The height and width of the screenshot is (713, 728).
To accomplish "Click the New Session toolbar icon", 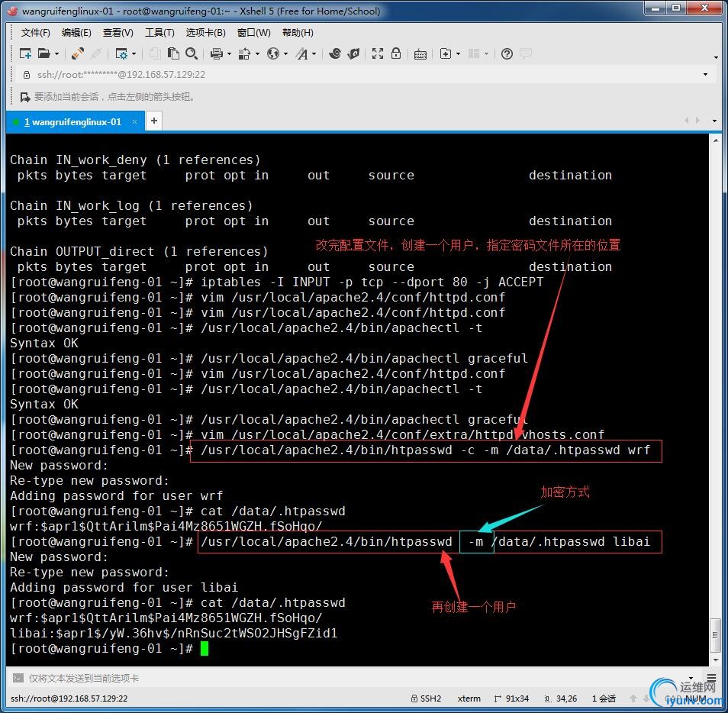I will [25, 54].
